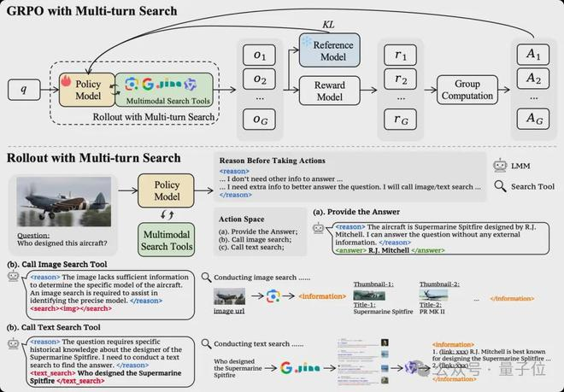This screenshot has height=392, width=564.
Task: Click the robot icon beside the Provide the Answer bubble
Action: coord(319,228)
